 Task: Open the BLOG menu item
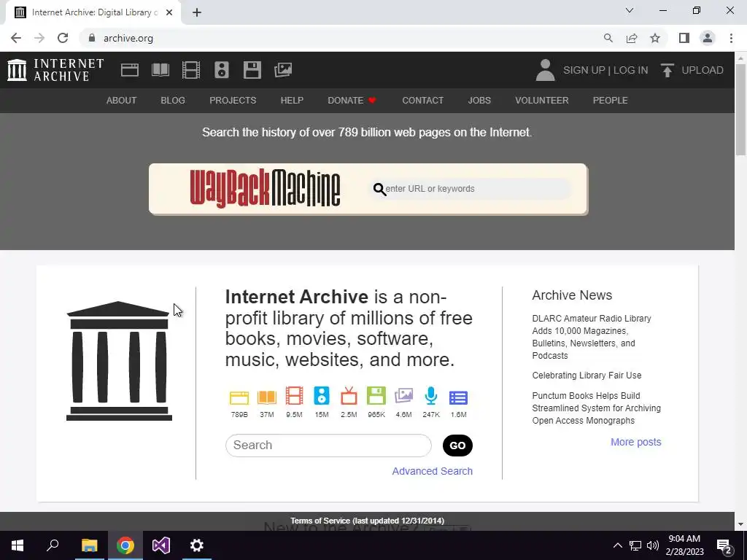tap(173, 101)
